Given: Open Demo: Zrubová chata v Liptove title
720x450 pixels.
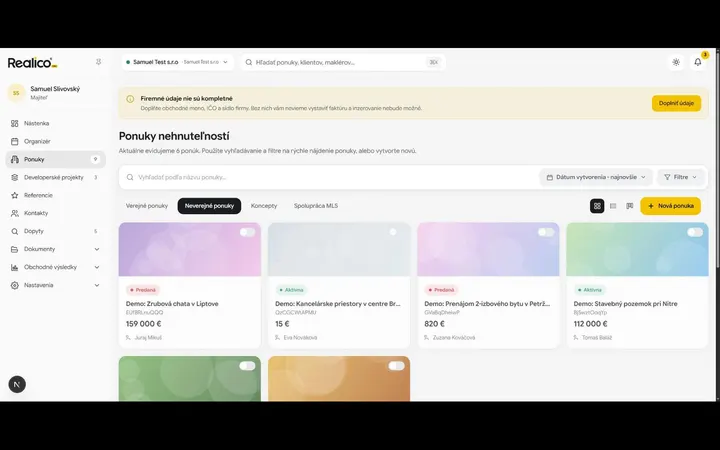Looking at the screenshot, I should pyautogui.click(x=172, y=304).
